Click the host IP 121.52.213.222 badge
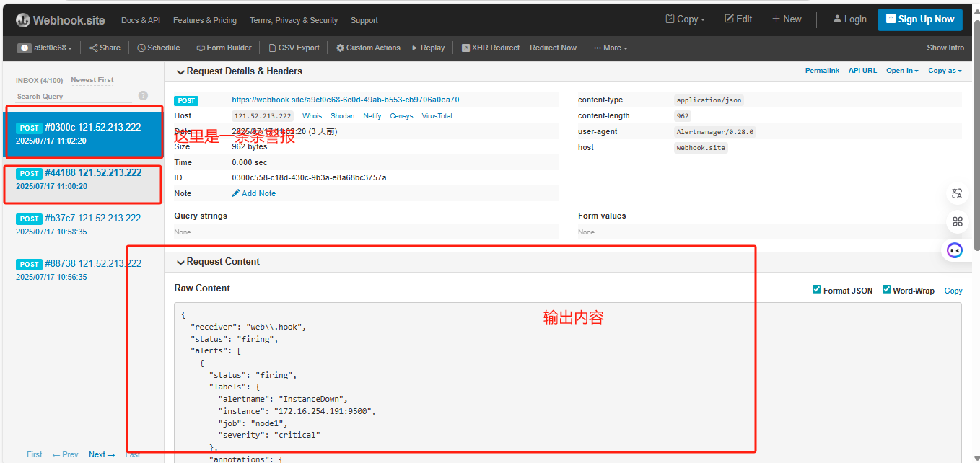The height and width of the screenshot is (463, 980). pyautogui.click(x=263, y=116)
